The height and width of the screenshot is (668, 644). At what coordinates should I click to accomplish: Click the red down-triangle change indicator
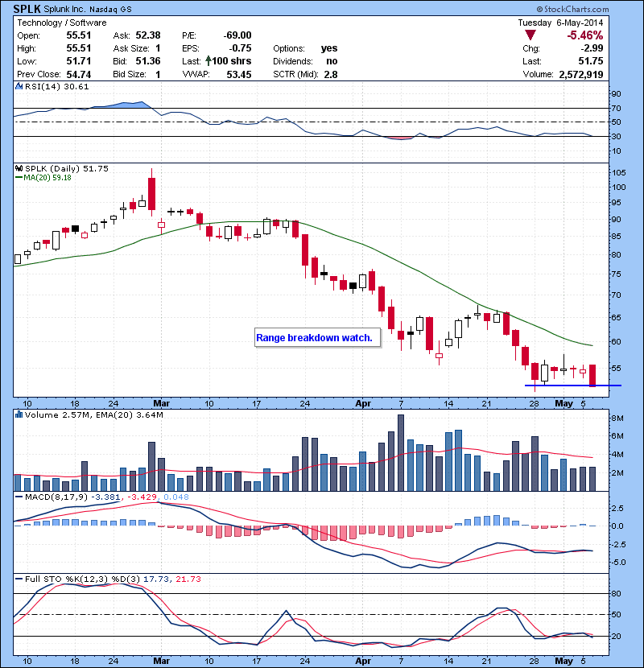click(x=530, y=35)
